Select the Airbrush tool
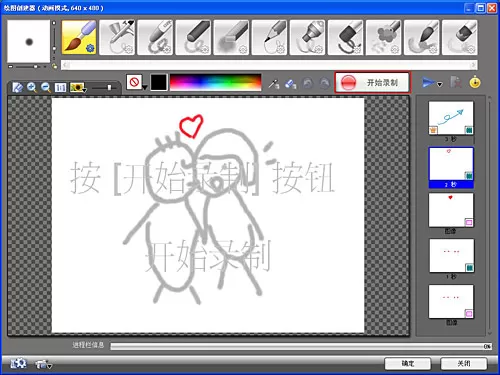This screenshot has height=375, width=500. coord(117,37)
